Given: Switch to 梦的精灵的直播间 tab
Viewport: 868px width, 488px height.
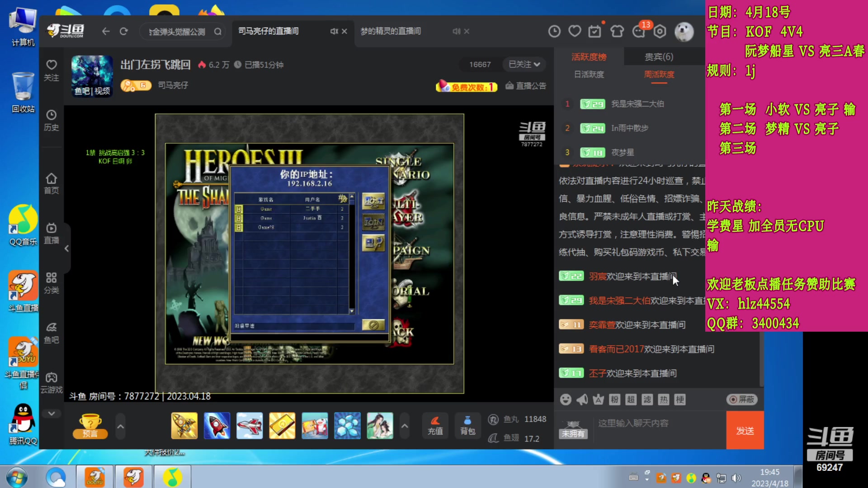Looking at the screenshot, I should [x=391, y=31].
